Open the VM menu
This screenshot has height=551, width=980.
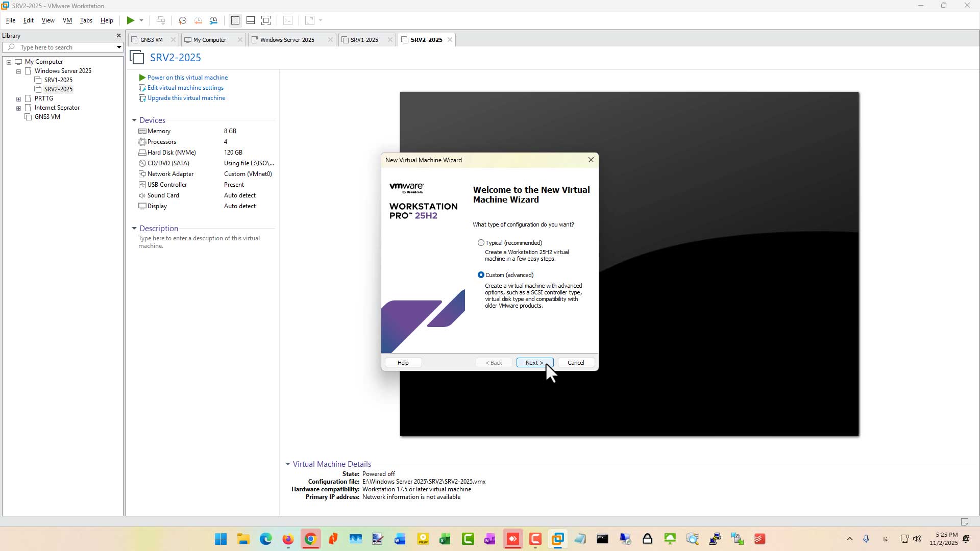(67, 20)
